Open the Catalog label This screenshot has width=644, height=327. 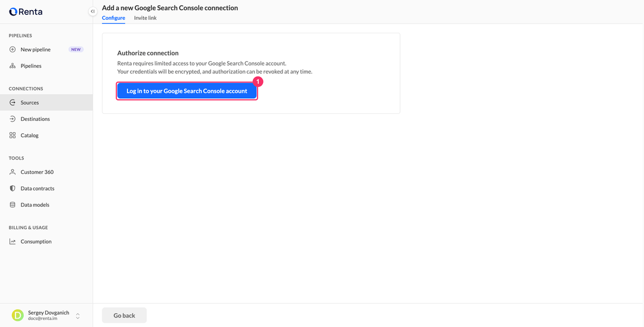30,135
